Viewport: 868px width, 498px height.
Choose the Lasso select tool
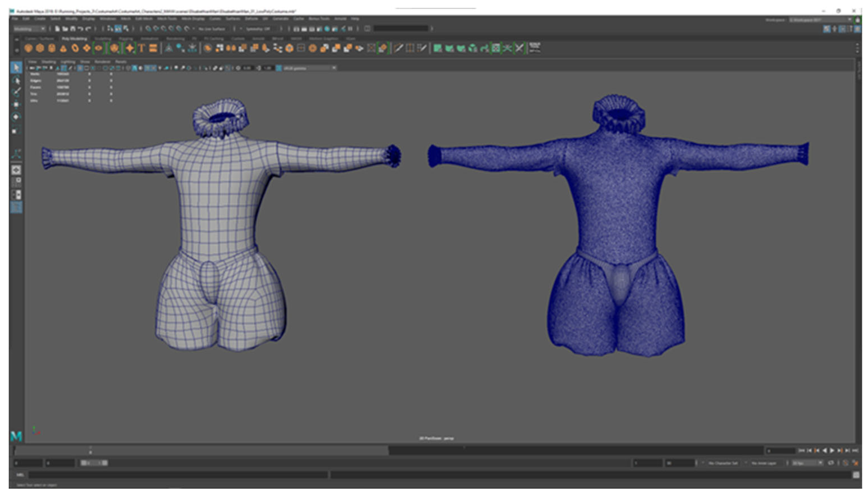click(16, 80)
